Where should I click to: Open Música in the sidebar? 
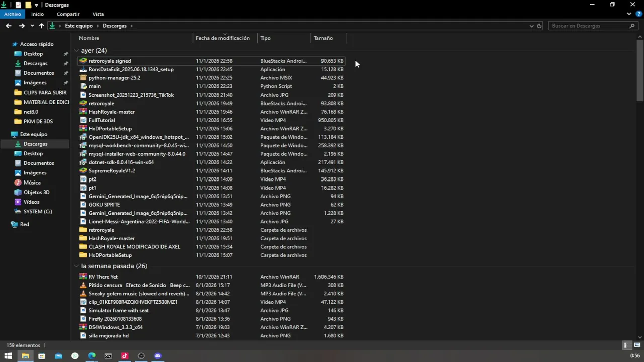pyautogui.click(x=32, y=183)
